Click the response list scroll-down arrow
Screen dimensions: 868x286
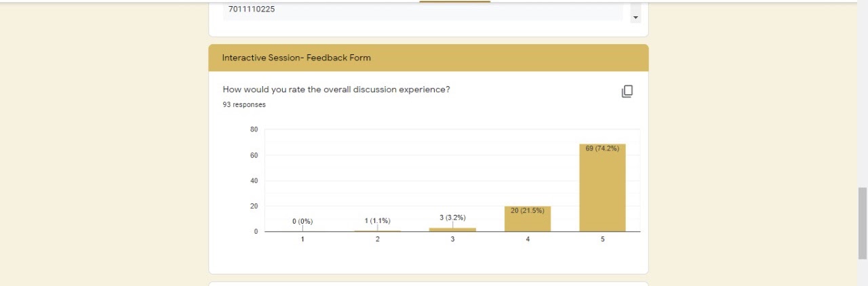[x=635, y=17]
